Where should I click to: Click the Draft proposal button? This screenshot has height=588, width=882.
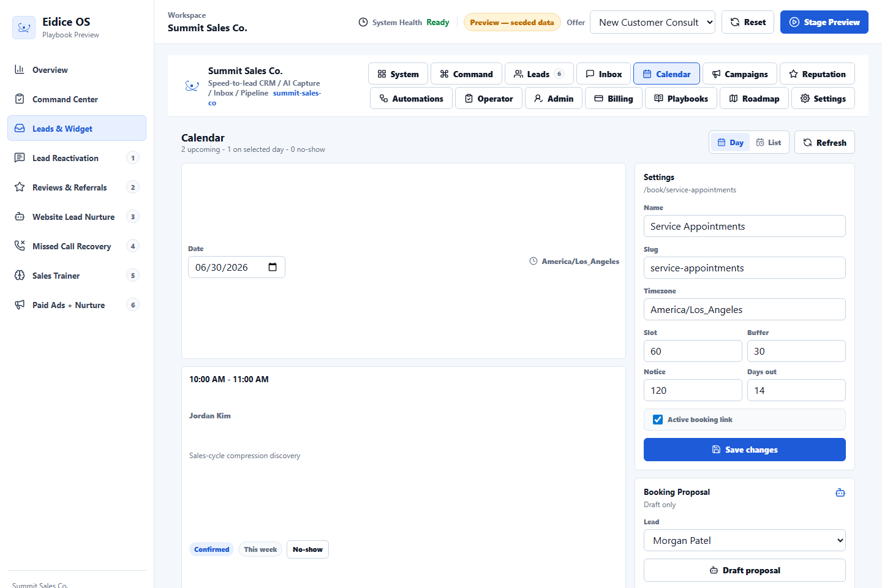click(744, 570)
